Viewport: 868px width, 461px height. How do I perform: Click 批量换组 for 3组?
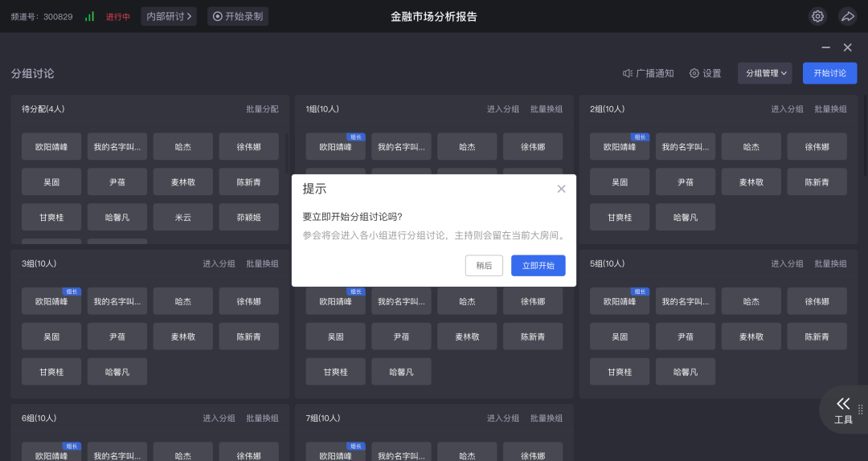pos(262,263)
